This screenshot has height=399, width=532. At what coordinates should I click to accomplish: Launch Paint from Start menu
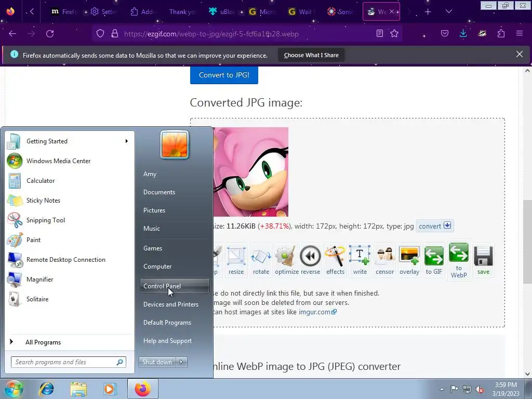[70, 240]
